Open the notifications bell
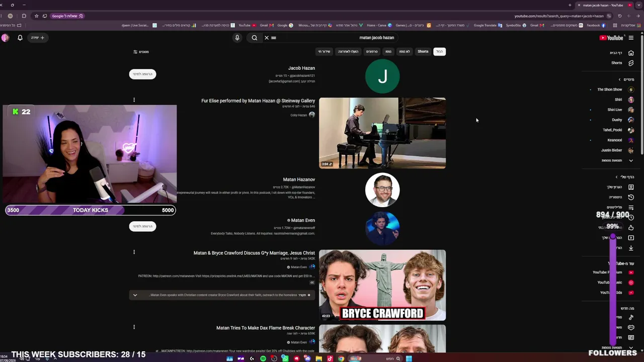This screenshot has height=362, width=644. coord(20,38)
